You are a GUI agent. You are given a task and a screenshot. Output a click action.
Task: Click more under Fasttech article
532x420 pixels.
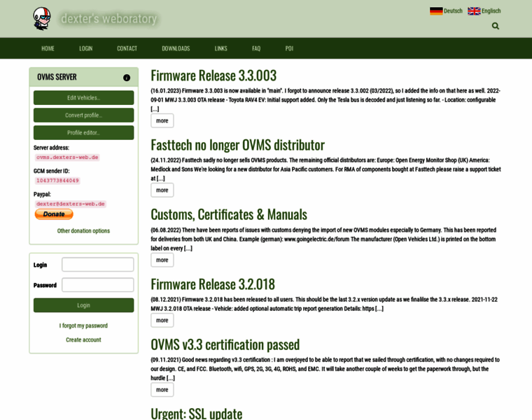point(162,190)
